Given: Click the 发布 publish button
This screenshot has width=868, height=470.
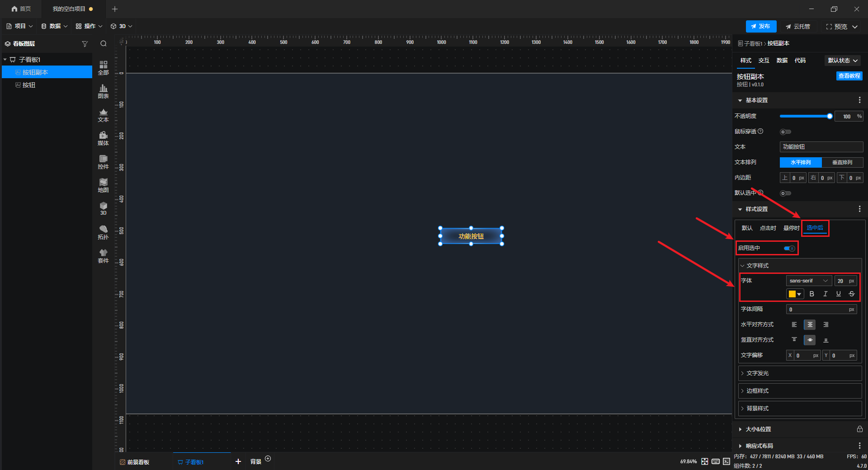Looking at the screenshot, I should (761, 27).
